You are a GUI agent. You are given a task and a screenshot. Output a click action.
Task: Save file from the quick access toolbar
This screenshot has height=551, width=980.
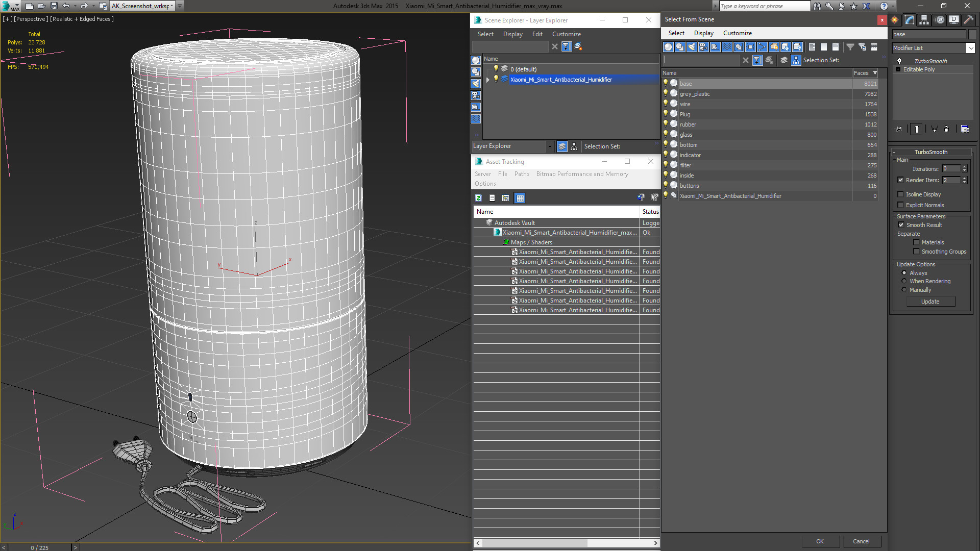pyautogui.click(x=54, y=6)
